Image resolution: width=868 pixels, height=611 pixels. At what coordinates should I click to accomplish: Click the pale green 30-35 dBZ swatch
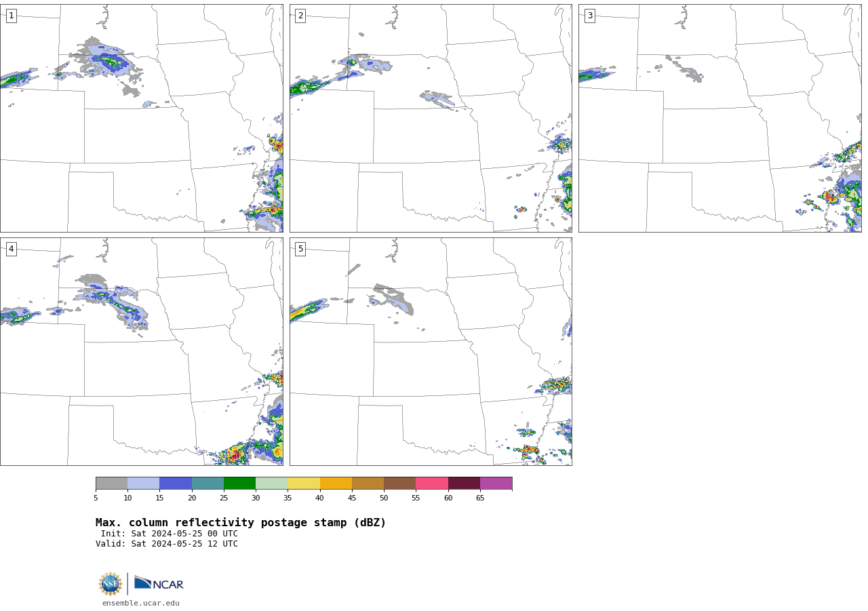pos(271,483)
